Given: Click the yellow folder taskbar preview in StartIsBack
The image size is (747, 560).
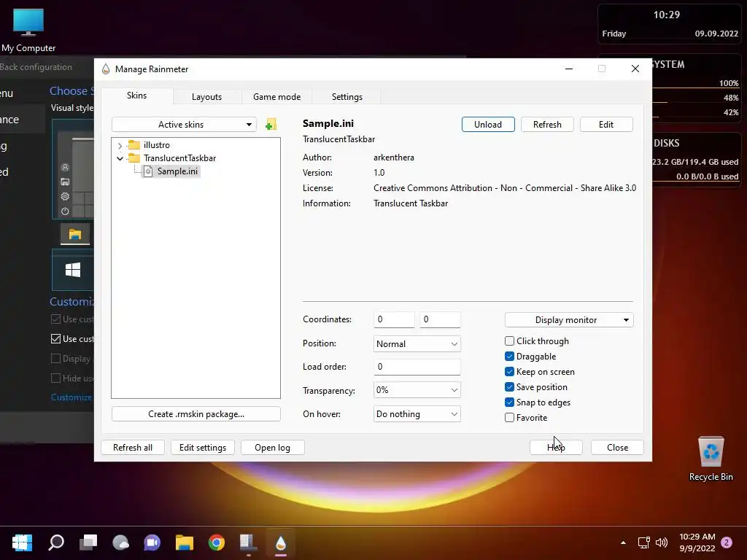Looking at the screenshot, I should coord(75,234).
